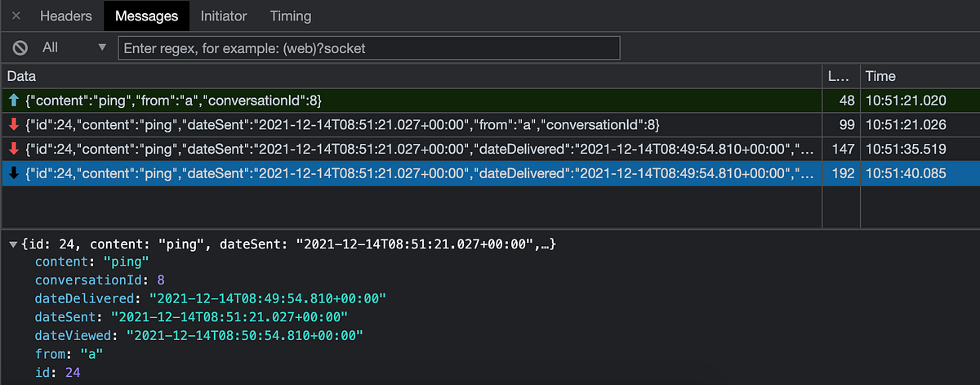Collapse the JSON object preview triangle

coord(14,245)
